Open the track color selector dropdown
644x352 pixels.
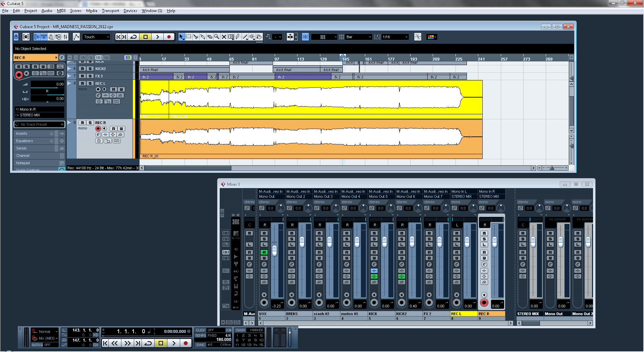[432, 37]
